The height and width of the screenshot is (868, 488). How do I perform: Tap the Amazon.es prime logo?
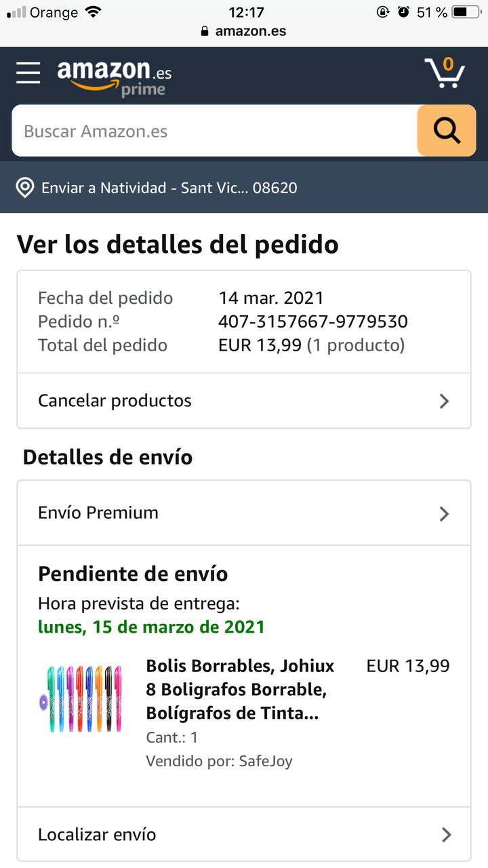115,77
